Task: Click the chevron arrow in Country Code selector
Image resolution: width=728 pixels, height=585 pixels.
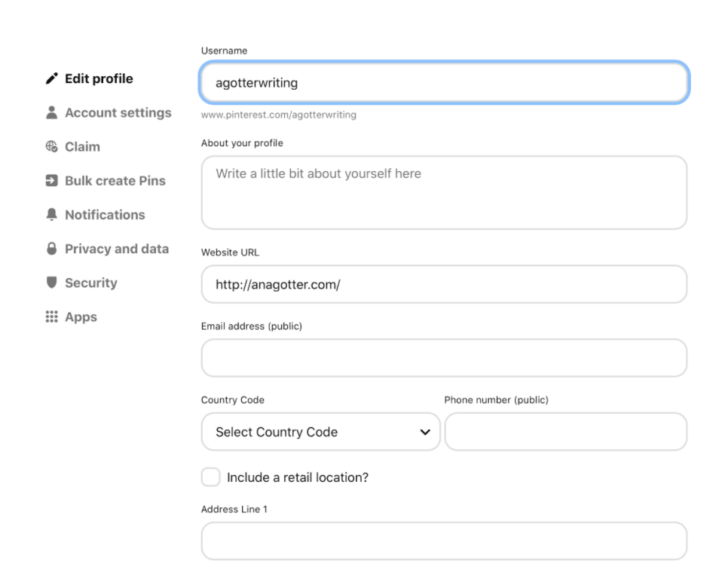Action: (425, 432)
